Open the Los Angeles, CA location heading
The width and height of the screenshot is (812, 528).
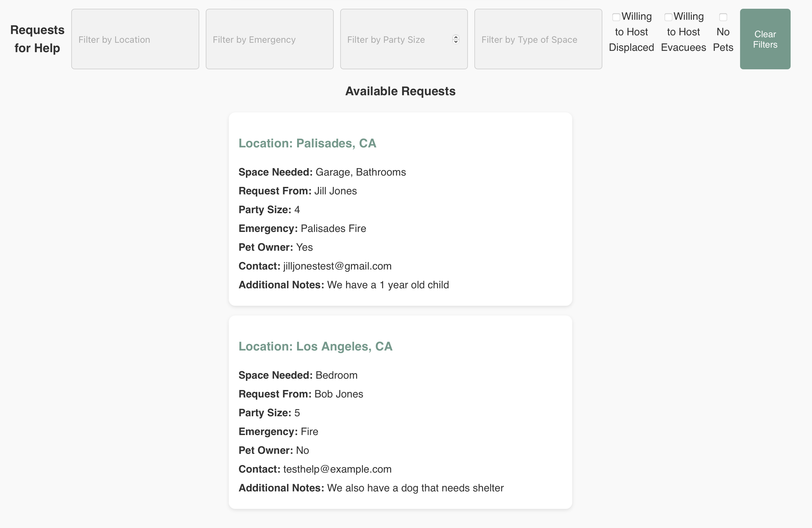315,346
